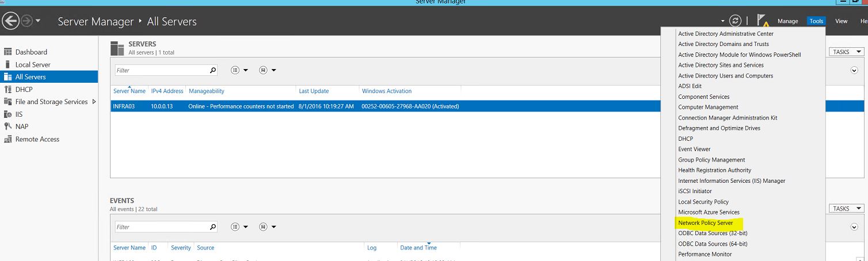Open the Manage menu
Screen dimensions: 868x261
click(x=787, y=21)
